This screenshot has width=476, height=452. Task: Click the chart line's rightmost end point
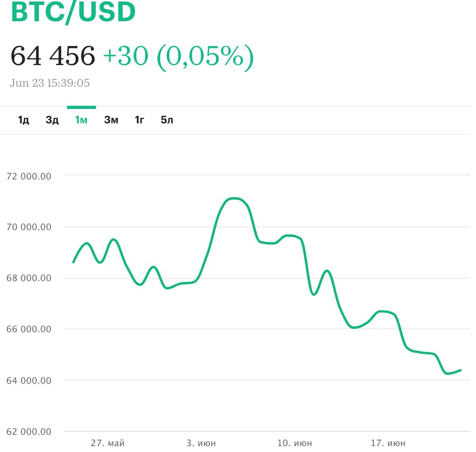click(460, 370)
